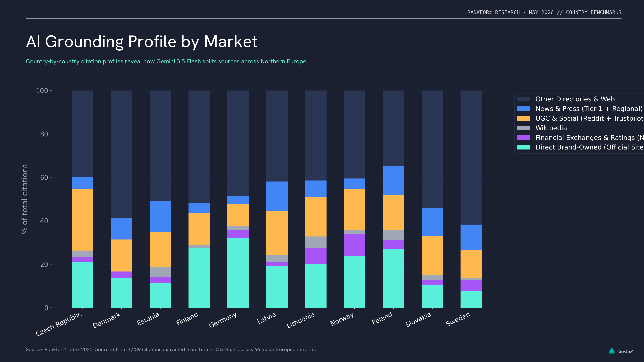
Task: Click the "Denmark" x-axis label
Action: [x=107, y=320]
